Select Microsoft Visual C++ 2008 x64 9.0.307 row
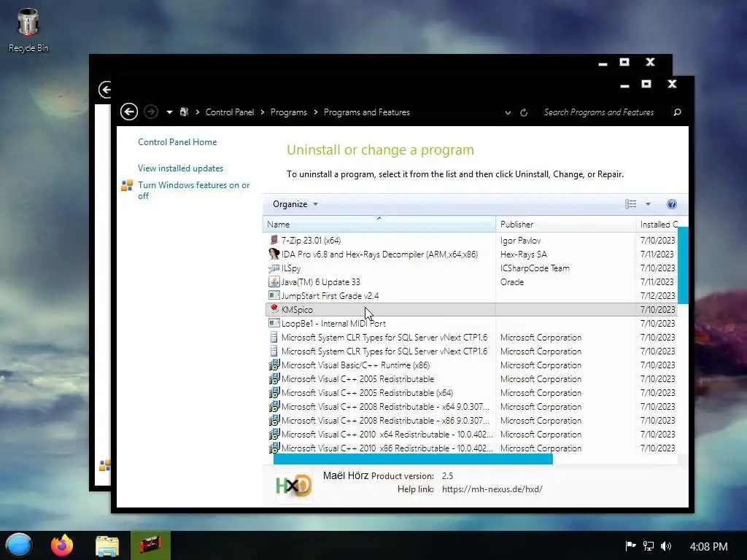This screenshot has width=747, height=560. (471, 407)
